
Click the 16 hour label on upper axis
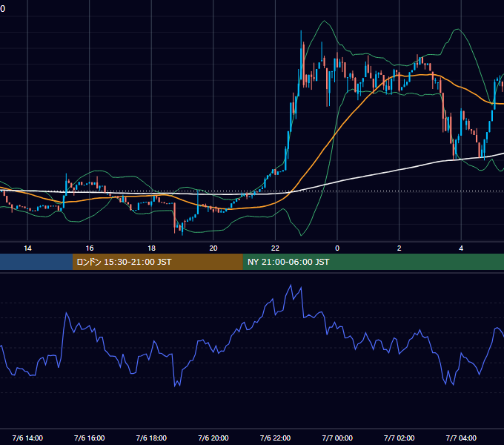pos(90,248)
